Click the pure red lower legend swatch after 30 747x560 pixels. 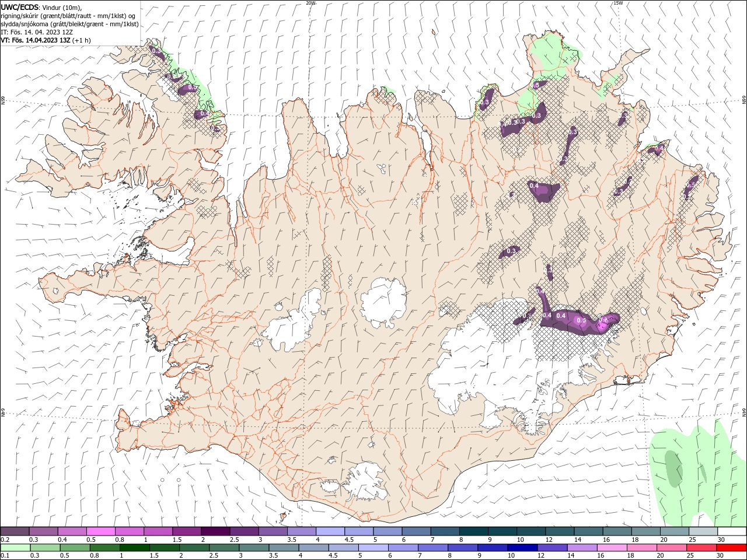(731, 548)
